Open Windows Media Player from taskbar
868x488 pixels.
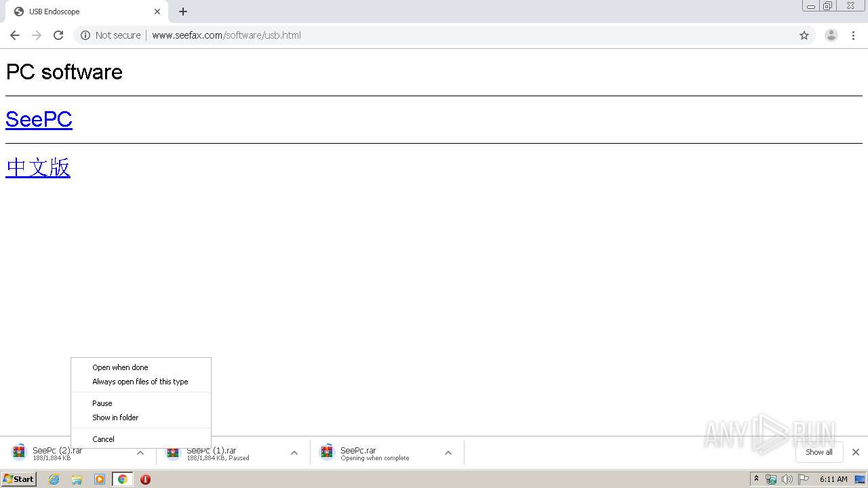[100, 479]
